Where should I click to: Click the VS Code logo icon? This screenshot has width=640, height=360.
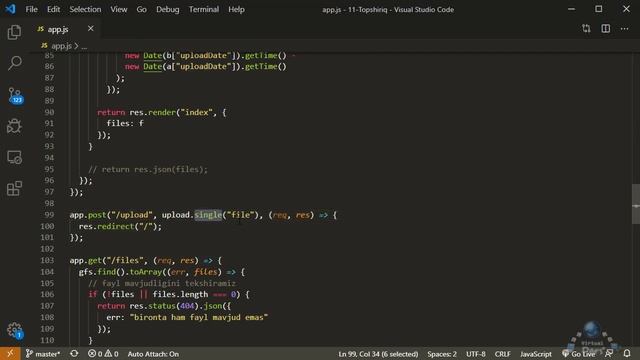point(11,9)
